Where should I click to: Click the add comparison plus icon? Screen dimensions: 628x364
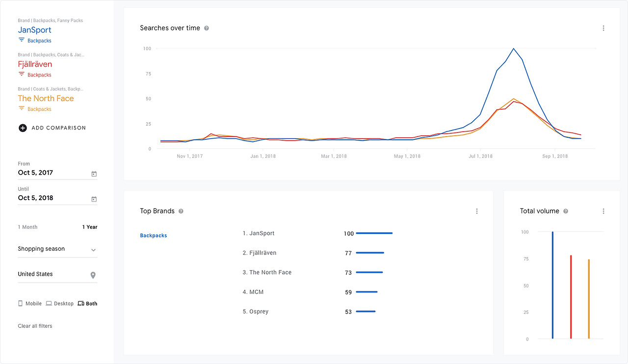[x=23, y=128]
